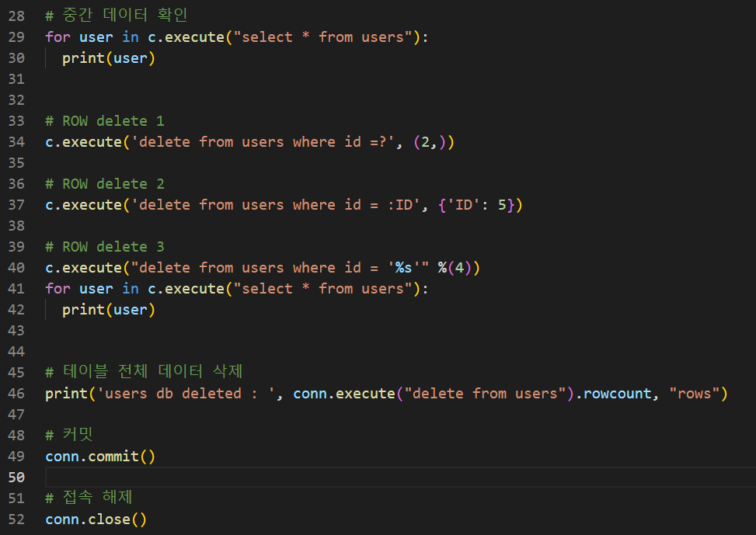The width and height of the screenshot is (756, 535).
Task: Click the 'for' keyword on line 29
Action: (x=57, y=37)
